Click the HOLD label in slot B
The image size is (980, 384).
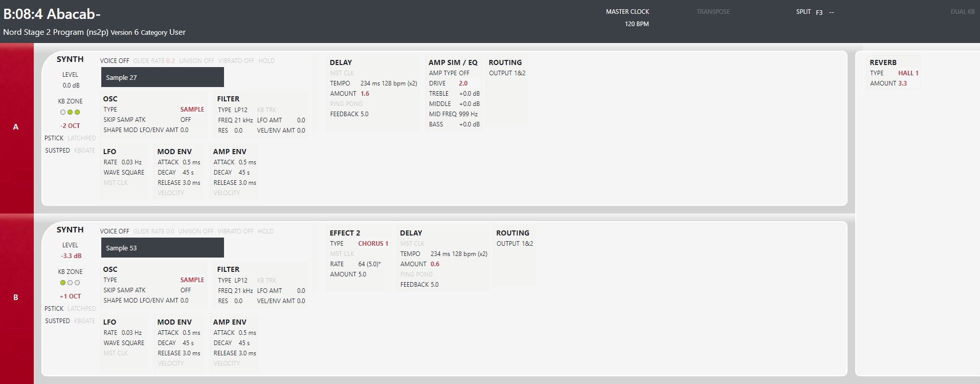click(x=265, y=231)
